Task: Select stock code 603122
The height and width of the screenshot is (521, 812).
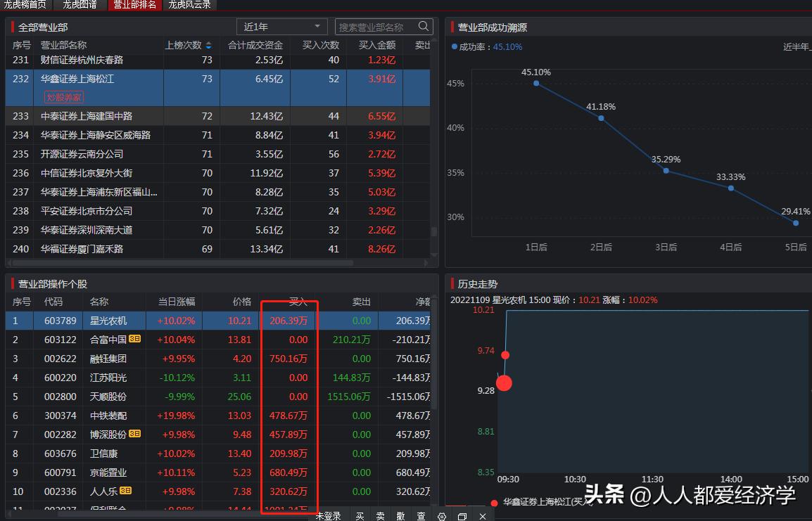Action: click(60, 340)
